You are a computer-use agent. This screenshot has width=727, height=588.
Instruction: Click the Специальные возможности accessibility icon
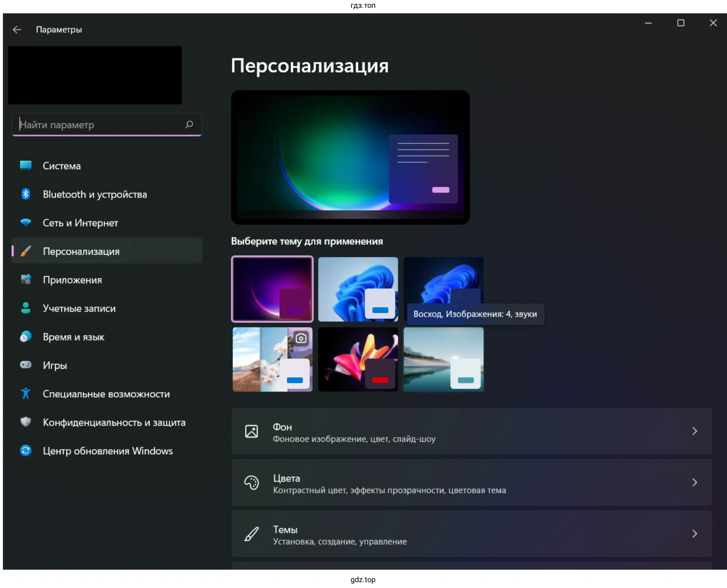(26, 393)
